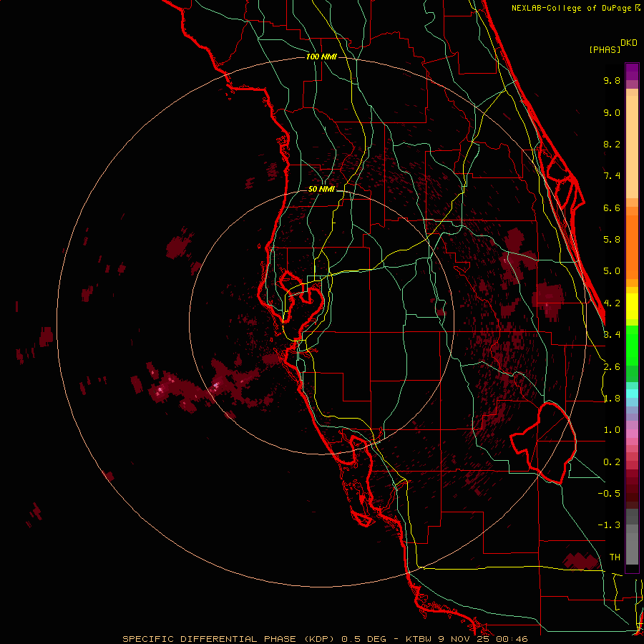Click the TH threshold label on the scale
Screen dimensions: 644x644
click(615, 557)
